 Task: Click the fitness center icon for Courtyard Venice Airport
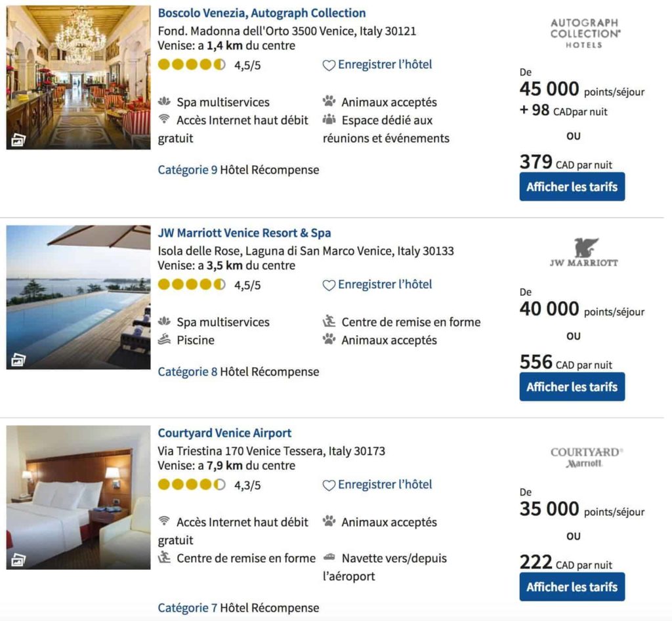pos(165,558)
